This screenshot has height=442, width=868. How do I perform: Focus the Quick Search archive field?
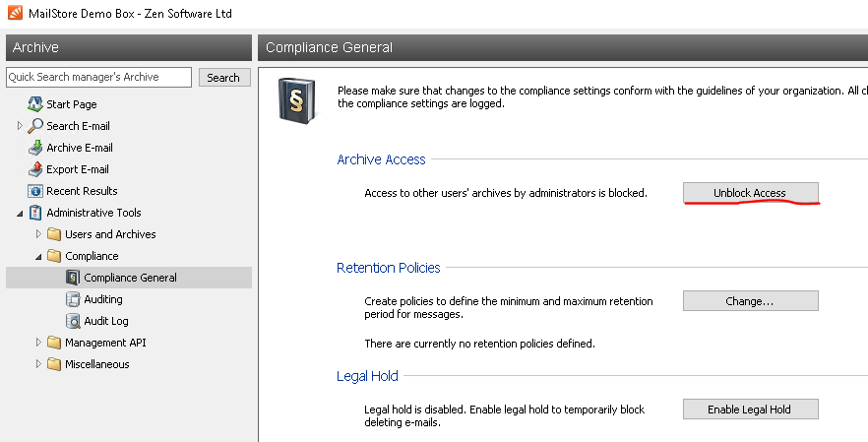(98, 77)
